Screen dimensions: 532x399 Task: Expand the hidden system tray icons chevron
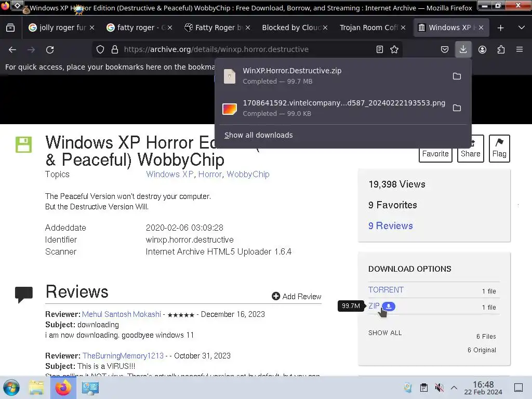(454, 388)
